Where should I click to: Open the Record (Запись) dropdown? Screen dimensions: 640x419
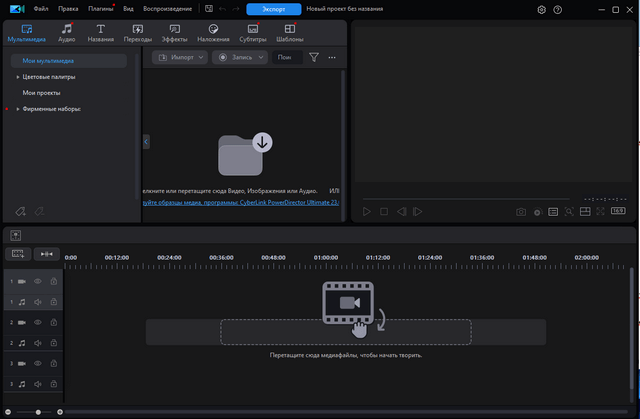(x=240, y=58)
